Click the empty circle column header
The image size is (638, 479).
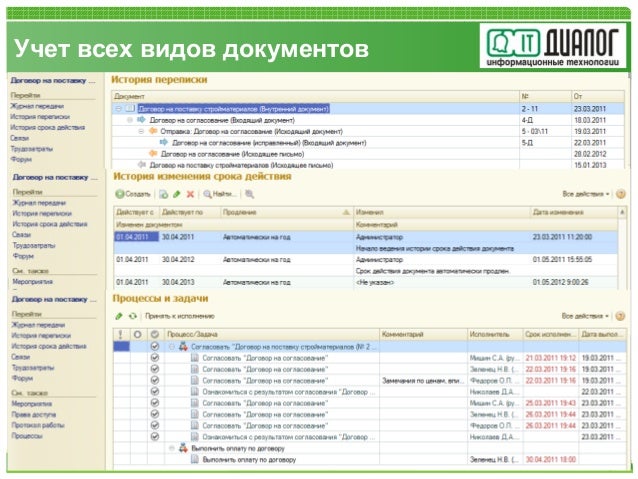[138, 335]
